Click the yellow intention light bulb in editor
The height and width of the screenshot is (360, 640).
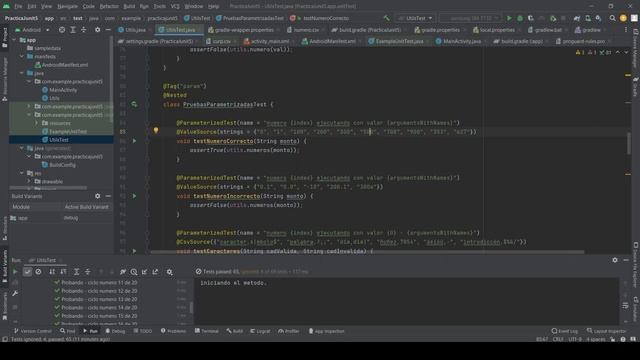156,131
